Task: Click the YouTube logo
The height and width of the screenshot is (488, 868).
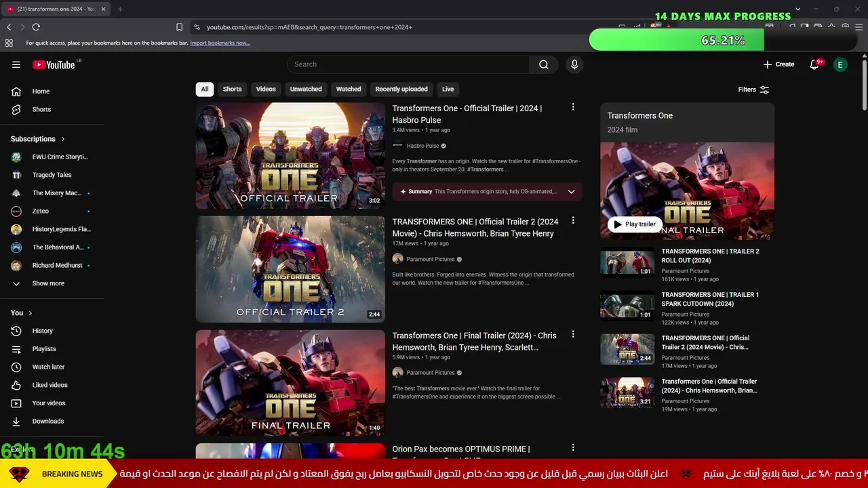Action: [54, 64]
